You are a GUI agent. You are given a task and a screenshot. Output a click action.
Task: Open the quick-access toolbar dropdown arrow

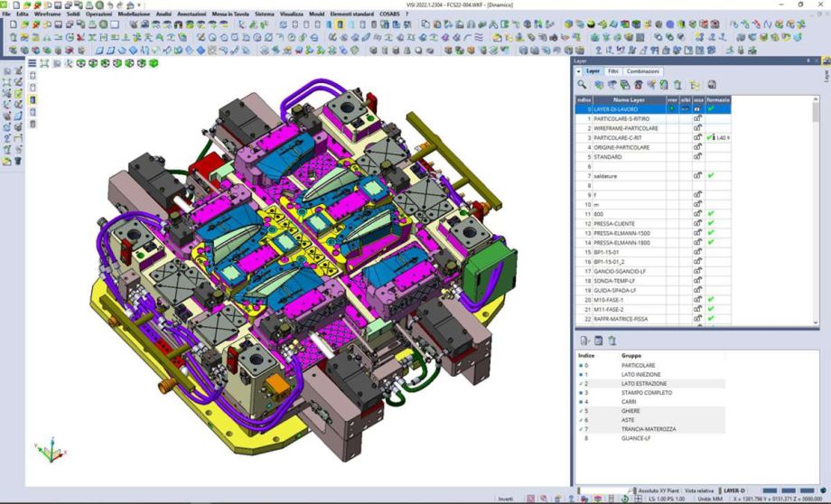(x=139, y=5)
